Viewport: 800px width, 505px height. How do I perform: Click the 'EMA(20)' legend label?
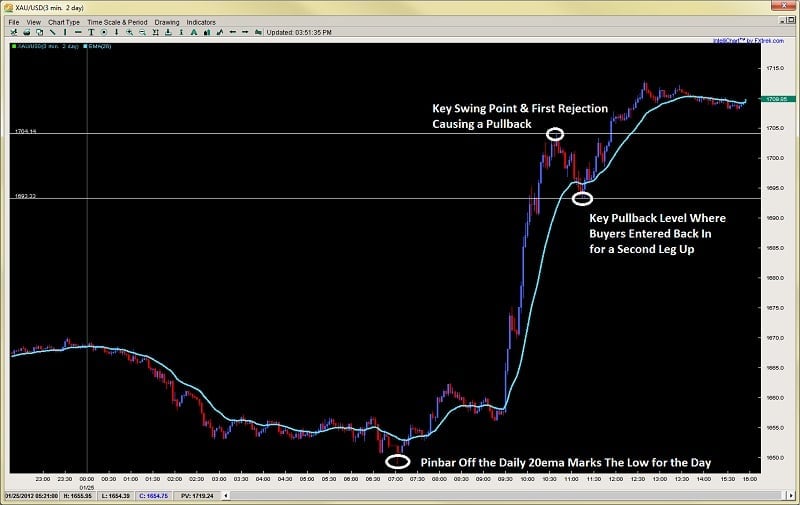100,46
